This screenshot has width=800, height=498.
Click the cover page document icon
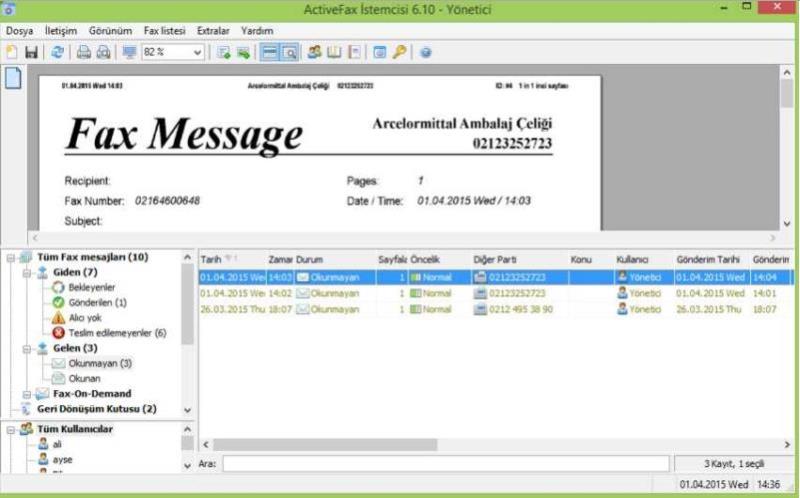coord(354,52)
